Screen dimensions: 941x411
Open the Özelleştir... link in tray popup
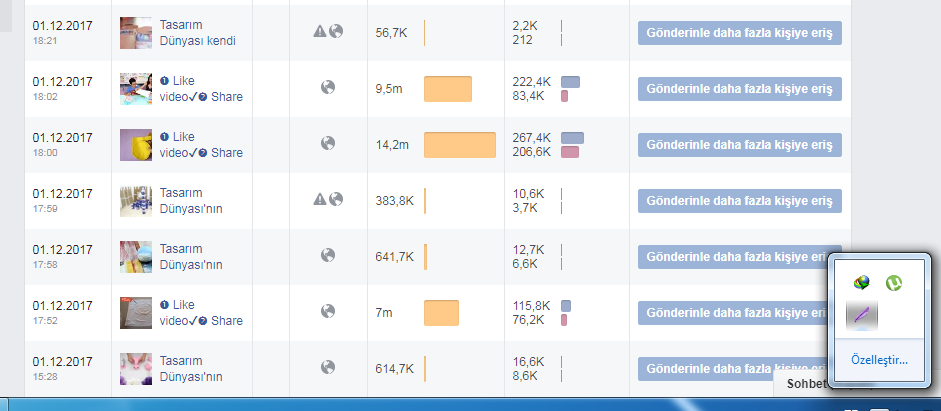click(879, 360)
